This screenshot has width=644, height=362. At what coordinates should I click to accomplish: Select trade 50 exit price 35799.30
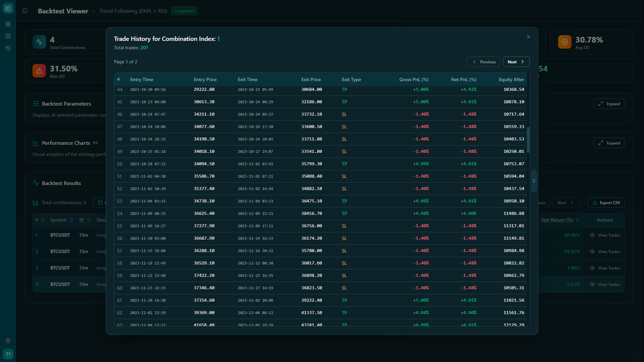click(312, 164)
